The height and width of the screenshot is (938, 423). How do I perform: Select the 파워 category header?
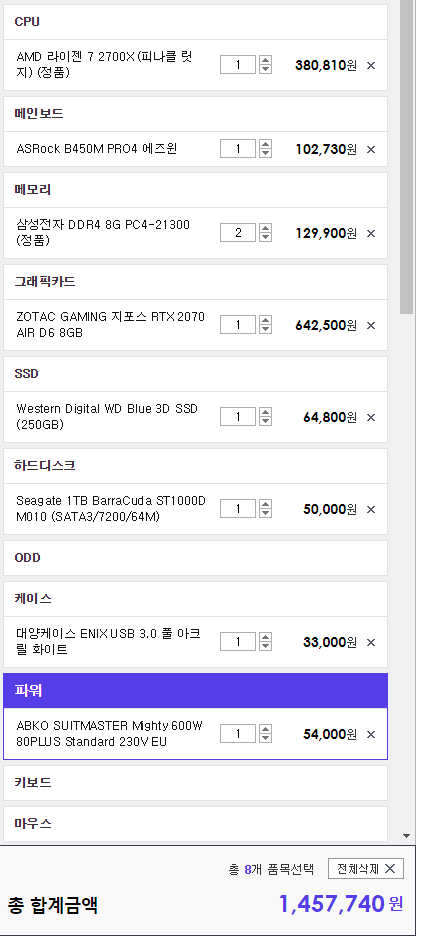tap(195, 690)
